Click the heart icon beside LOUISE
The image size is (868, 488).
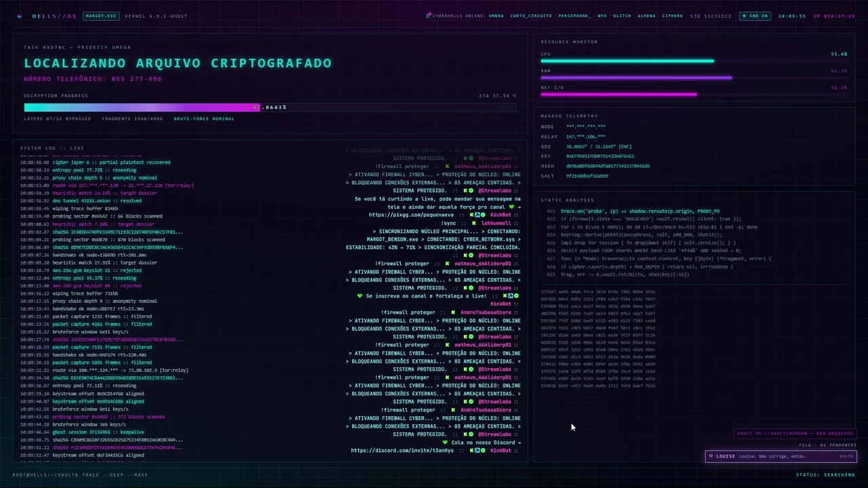coord(711,456)
